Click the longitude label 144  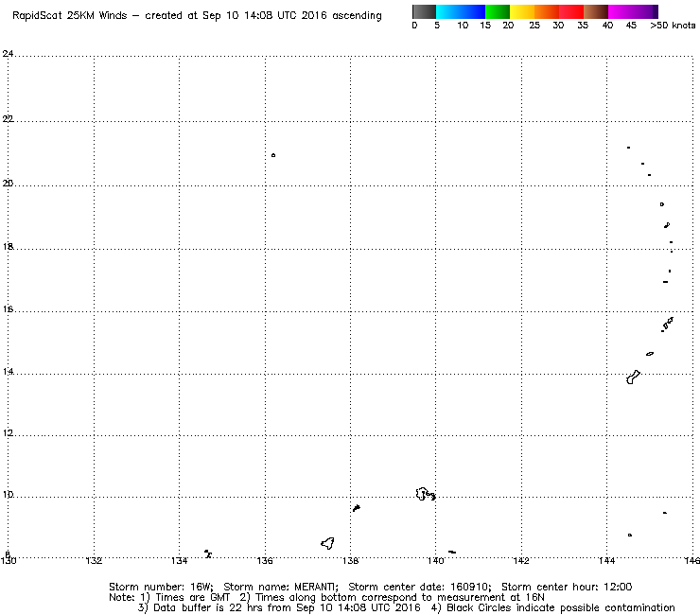tap(606, 561)
